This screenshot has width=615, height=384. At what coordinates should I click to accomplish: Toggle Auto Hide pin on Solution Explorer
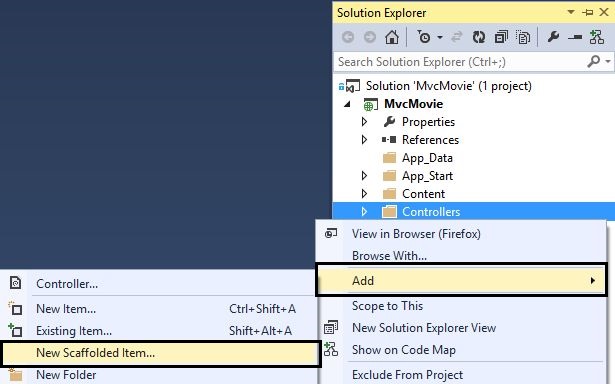(588, 13)
